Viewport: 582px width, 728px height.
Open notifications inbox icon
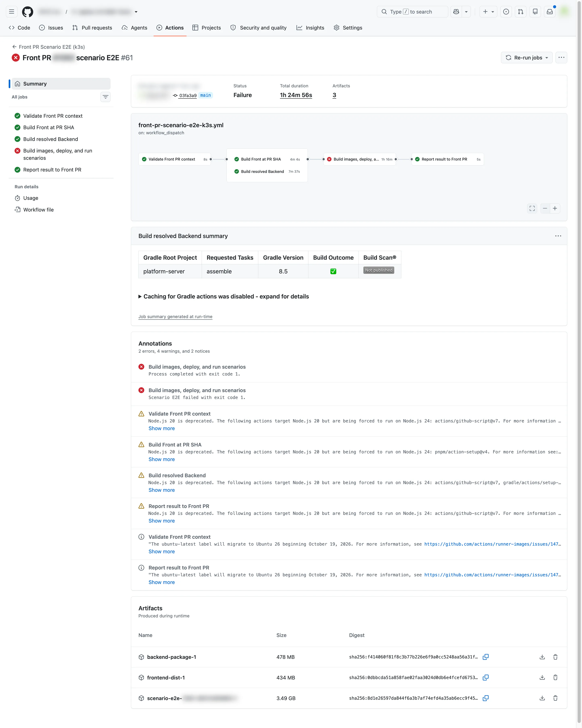[550, 12]
